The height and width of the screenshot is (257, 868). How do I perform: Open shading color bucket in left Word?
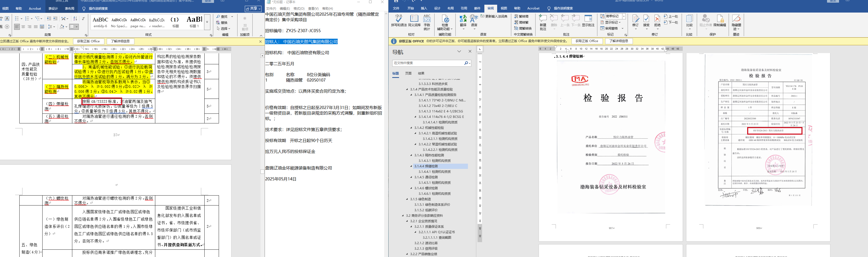tap(63, 27)
